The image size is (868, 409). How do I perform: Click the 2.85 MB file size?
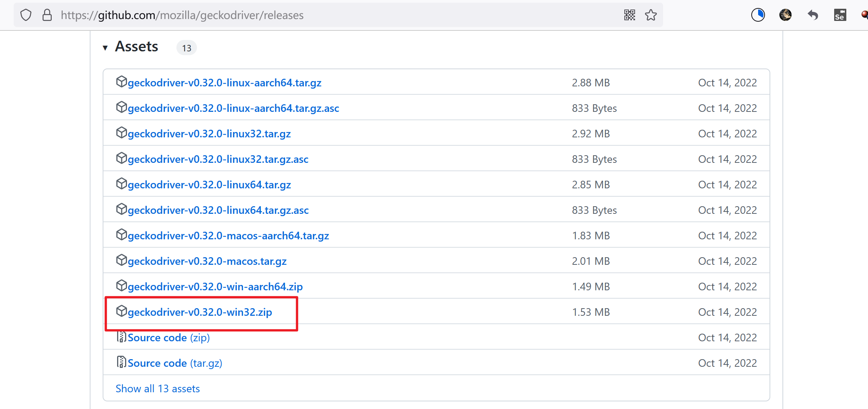point(591,185)
